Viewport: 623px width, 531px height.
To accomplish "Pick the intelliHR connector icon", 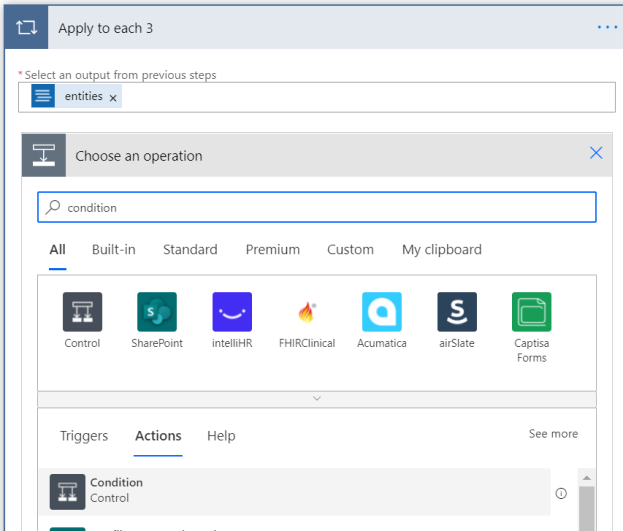I will 232,312.
